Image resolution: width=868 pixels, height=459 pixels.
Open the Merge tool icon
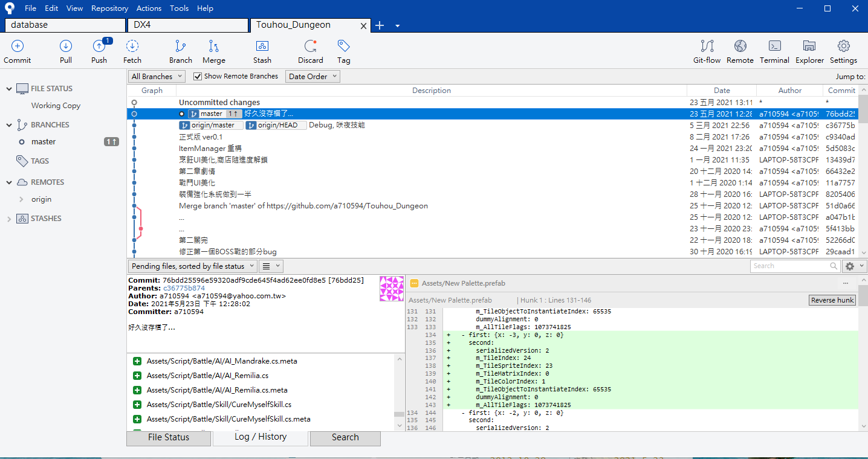213,46
